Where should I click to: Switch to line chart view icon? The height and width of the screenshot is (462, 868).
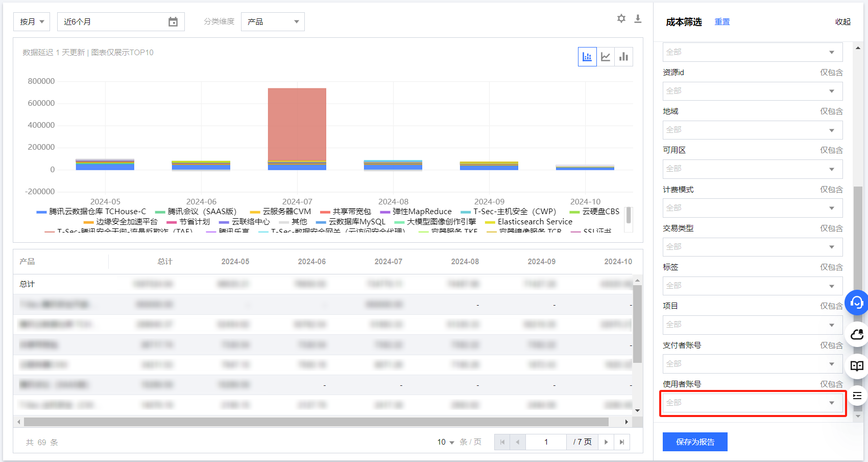tap(606, 57)
